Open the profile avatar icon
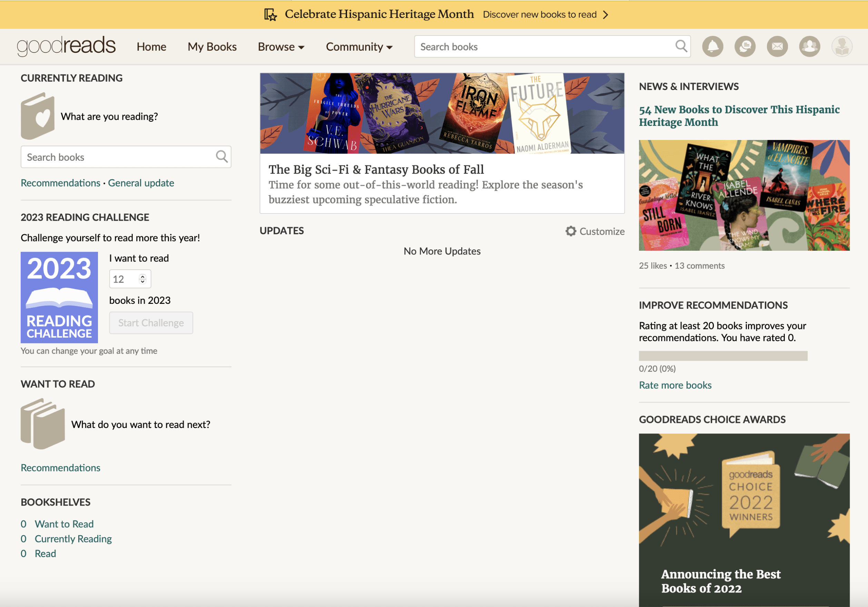Image resolution: width=868 pixels, height=607 pixels. (841, 47)
